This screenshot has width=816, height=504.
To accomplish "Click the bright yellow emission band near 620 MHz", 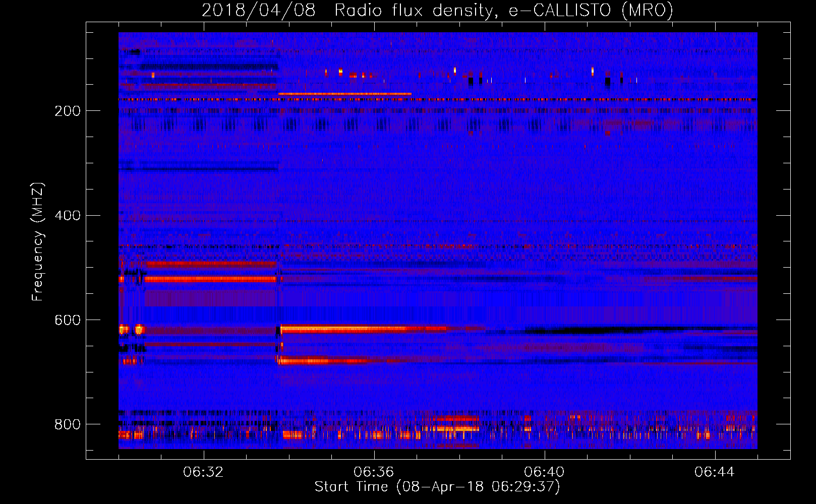I will (363, 329).
